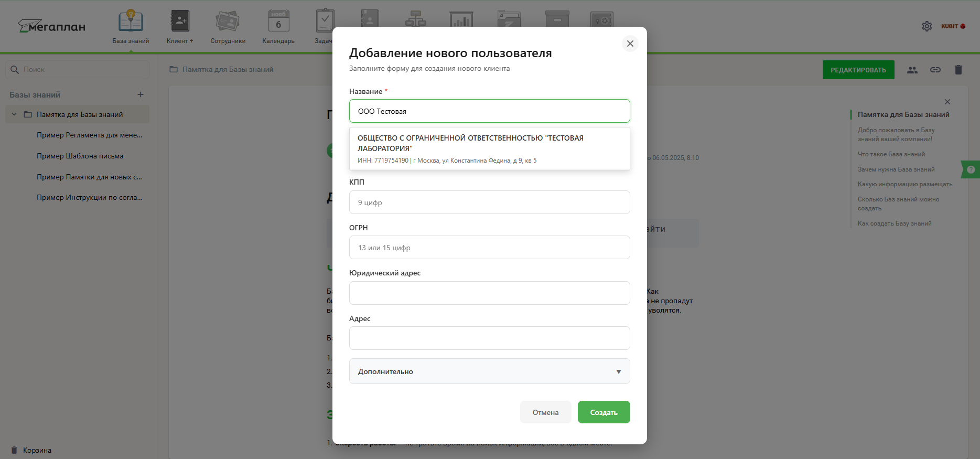Add a new knowledge base with plus

(x=140, y=95)
